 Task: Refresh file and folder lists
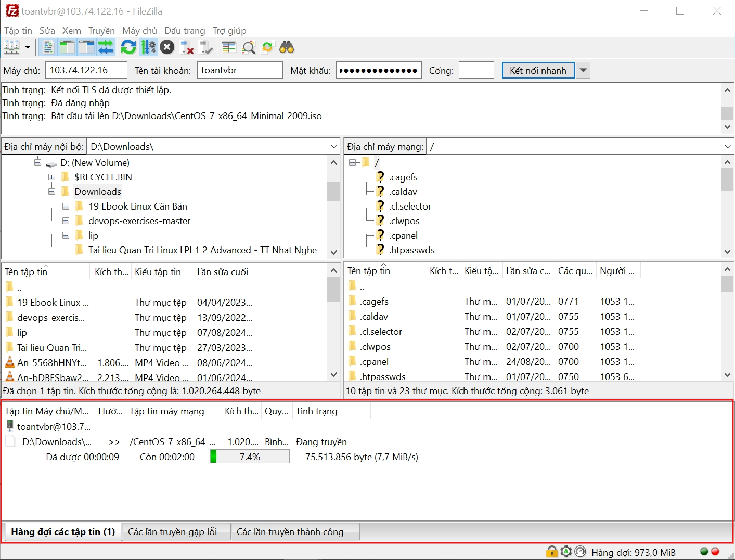pyautogui.click(x=128, y=47)
